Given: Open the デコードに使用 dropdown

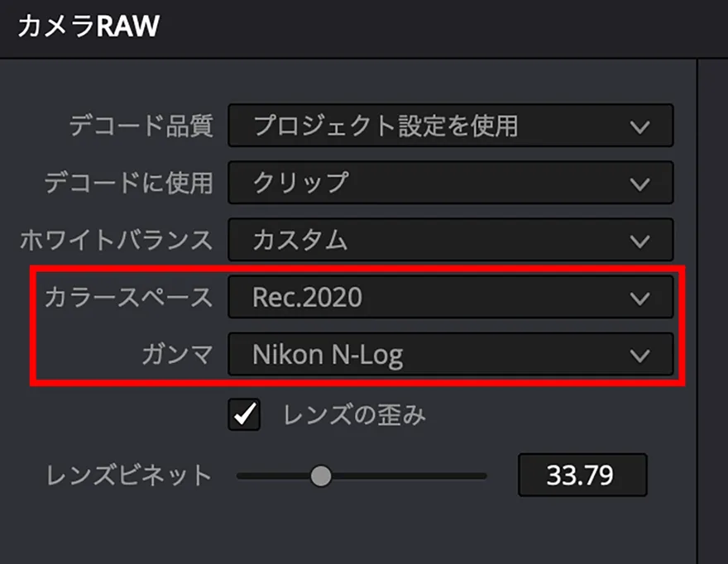Looking at the screenshot, I should pyautogui.click(x=449, y=183).
